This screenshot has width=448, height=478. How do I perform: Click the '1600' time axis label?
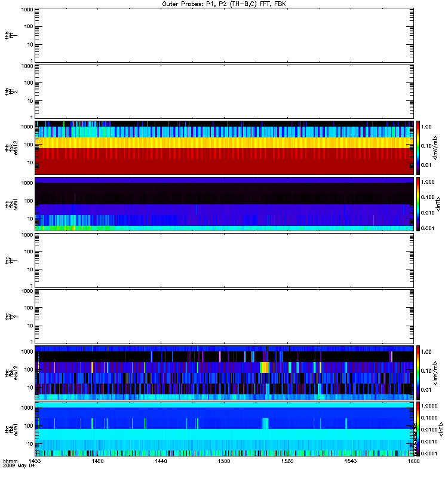tap(413, 461)
